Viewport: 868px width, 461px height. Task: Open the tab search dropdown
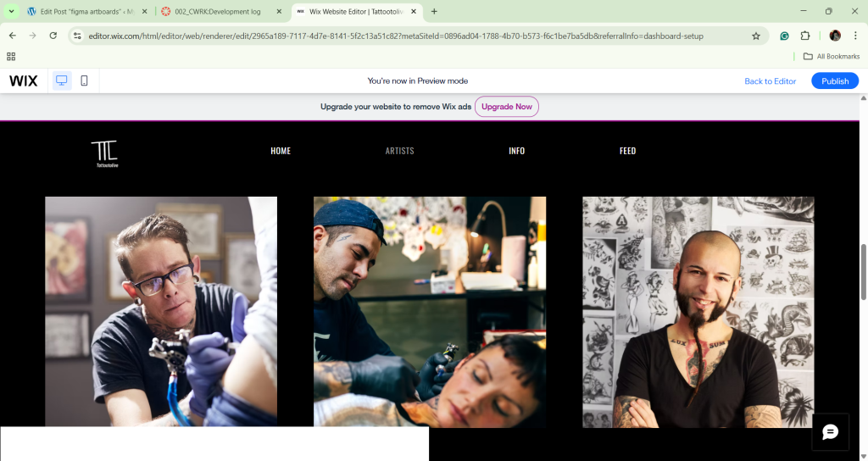click(x=11, y=11)
